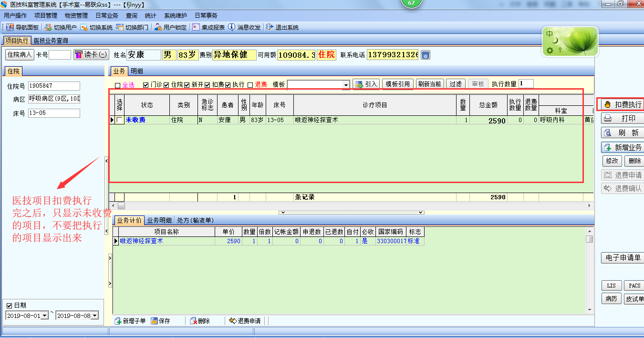Check the 全选 select-all checkbox

(117, 85)
